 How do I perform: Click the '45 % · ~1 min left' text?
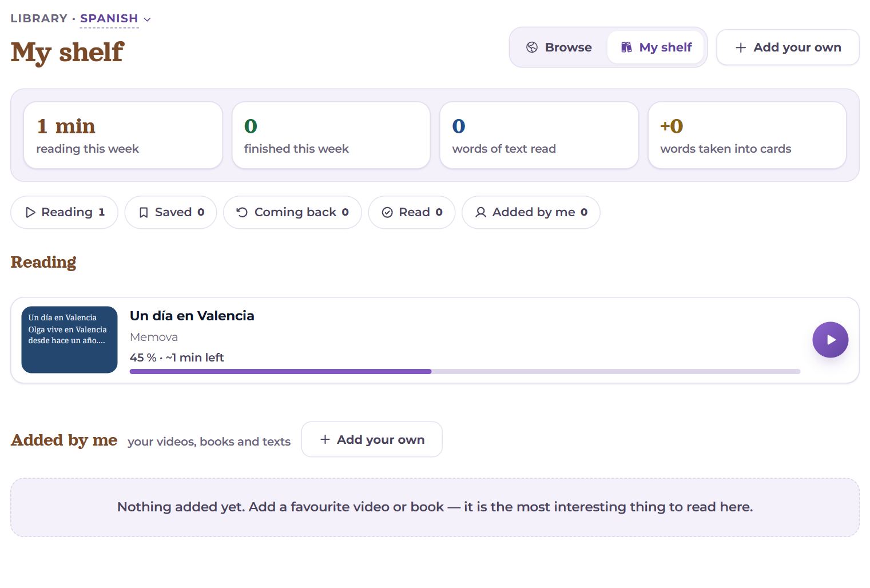177,357
